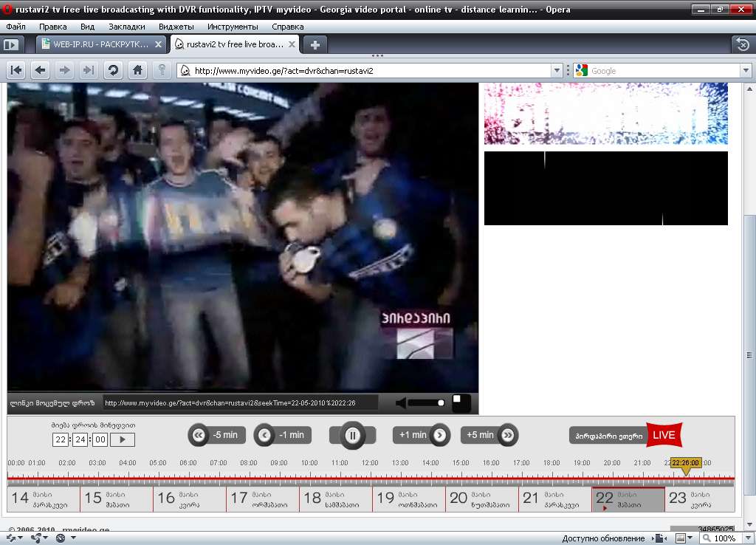Open the Opera panels sidebar toggle
756x545 pixels.
(11, 45)
